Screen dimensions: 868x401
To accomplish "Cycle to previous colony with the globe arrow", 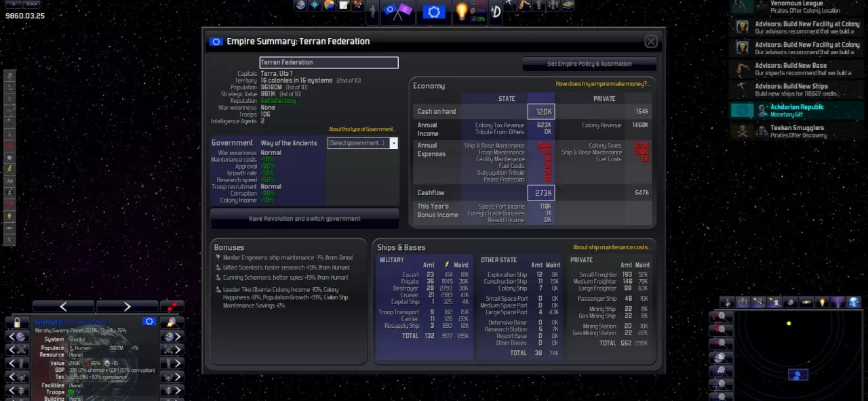I will (17, 336).
